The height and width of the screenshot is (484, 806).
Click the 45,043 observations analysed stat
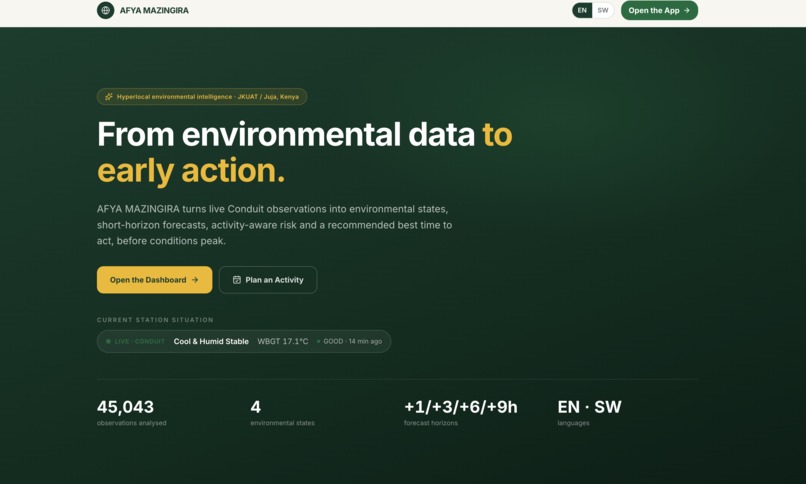pos(132,413)
